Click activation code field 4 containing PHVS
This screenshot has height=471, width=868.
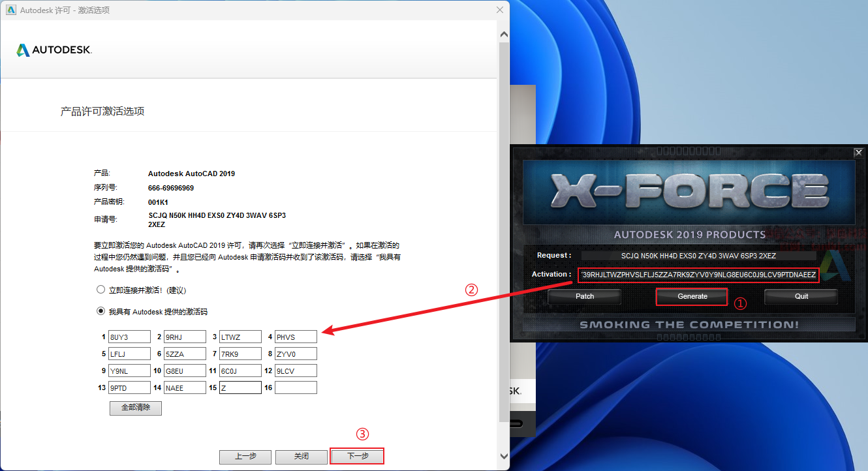pyautogui.click(x=296, y=337)
